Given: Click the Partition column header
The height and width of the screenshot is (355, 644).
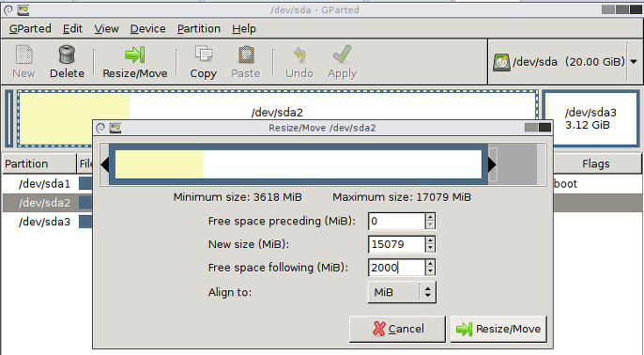Looking at the screenshot, I should [x=39, y=163].
